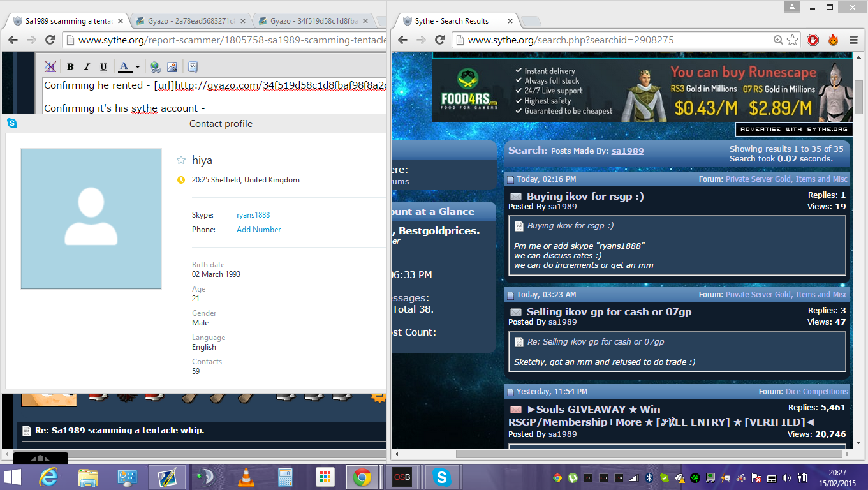Click the volume speaker tray icon
The image size is (868, 490).
click(786, 478)
